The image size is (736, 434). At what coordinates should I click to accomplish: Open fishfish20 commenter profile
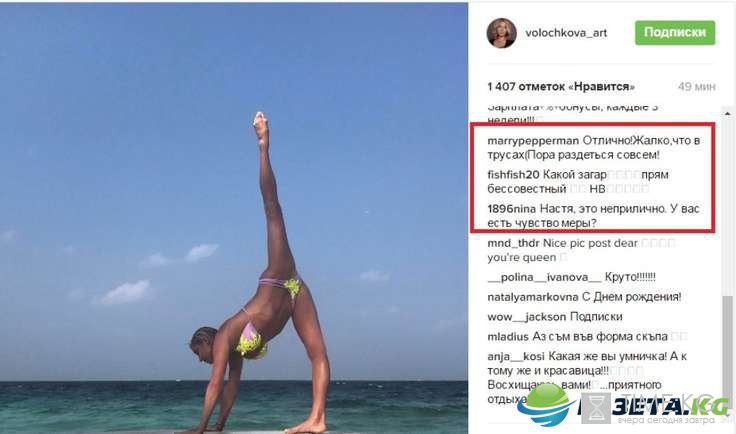pos(514,175)
